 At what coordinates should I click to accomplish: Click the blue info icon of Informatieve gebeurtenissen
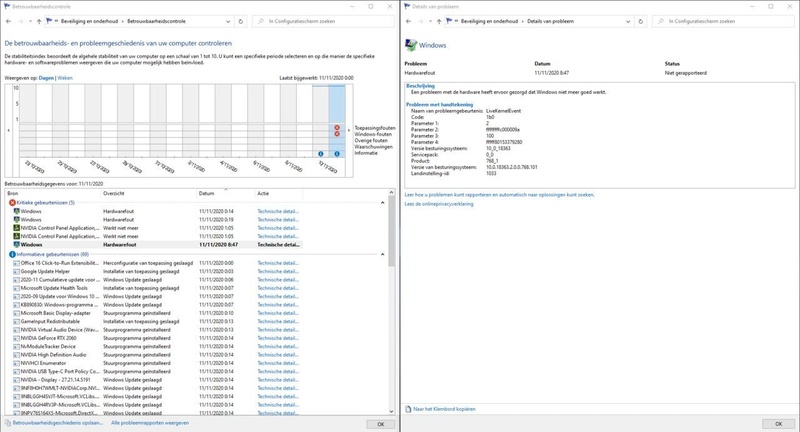click(12, 254)
